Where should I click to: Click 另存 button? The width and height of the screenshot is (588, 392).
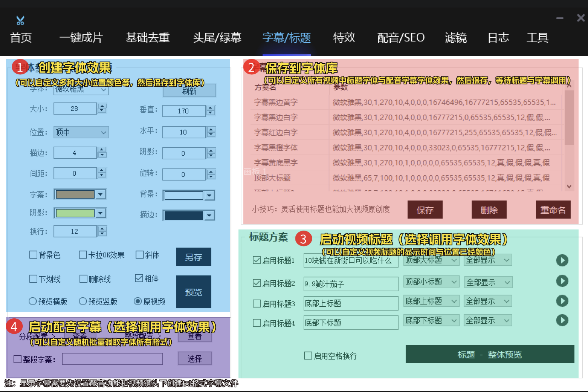point(193,257)
